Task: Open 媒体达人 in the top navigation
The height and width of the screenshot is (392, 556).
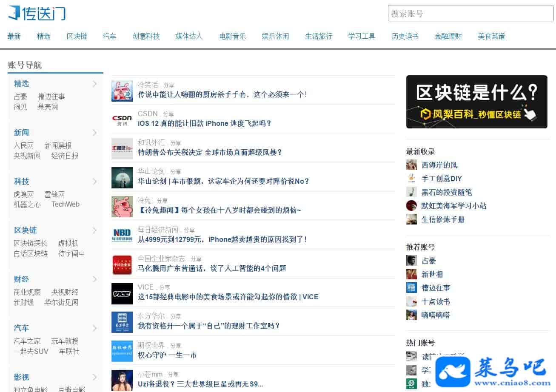Action: pos(189,36)
